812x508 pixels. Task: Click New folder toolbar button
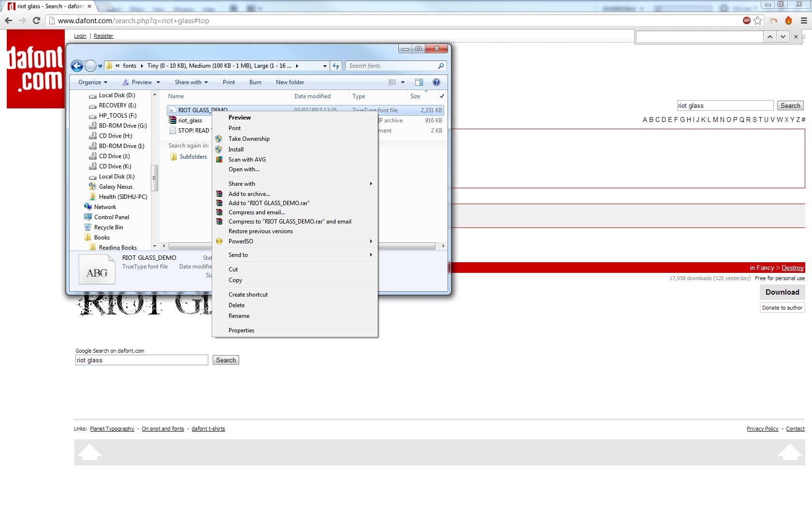click(x=290, y=82)
